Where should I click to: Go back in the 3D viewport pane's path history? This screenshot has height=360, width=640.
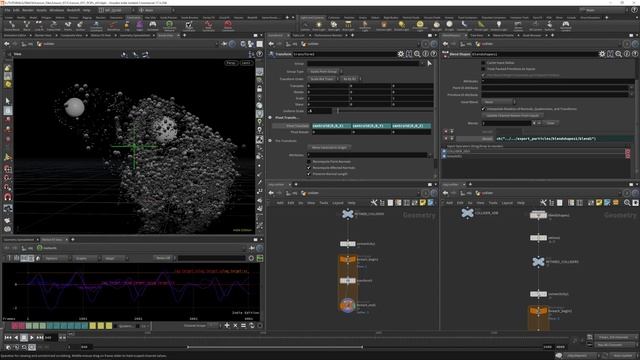tap(7, 44)
